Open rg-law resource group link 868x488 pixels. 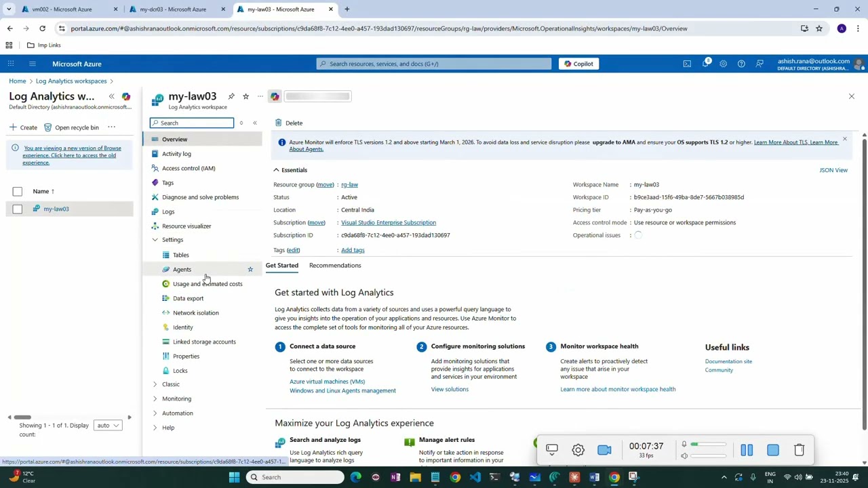click(349, 184)
